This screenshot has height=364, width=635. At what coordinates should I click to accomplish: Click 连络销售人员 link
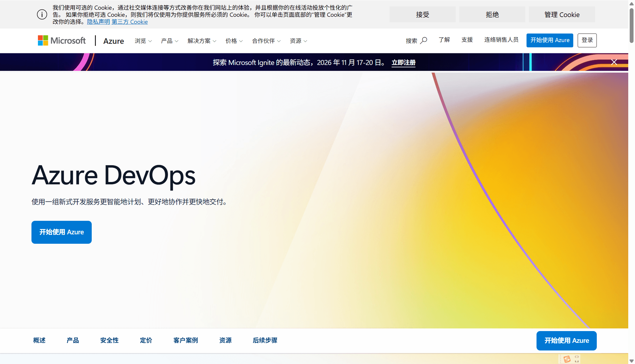point(501,40)
